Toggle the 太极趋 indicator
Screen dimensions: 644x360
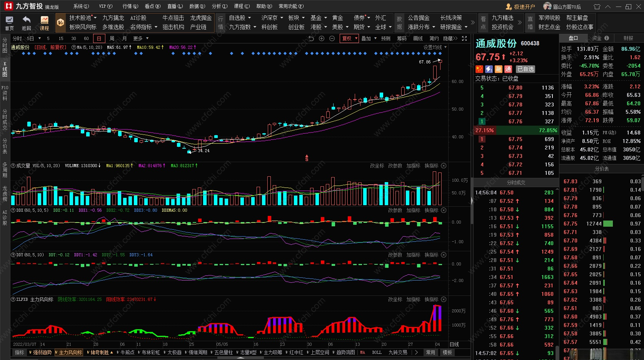(173, 352)
